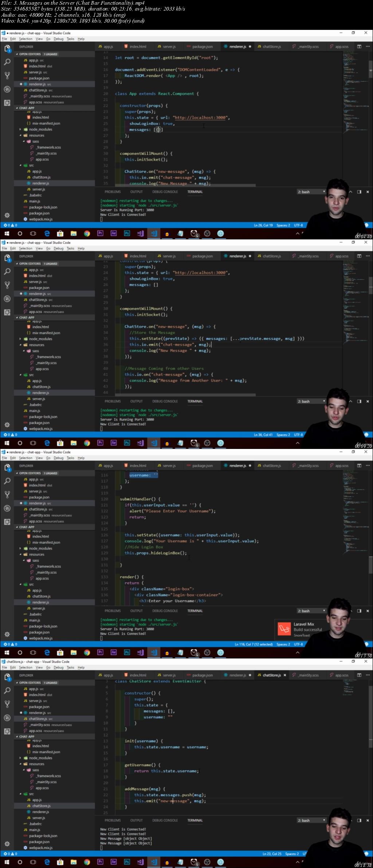Click errors and warnings indicator in 00:04:40 frame
Screen dimensions: 373x868
coord(11,225)
